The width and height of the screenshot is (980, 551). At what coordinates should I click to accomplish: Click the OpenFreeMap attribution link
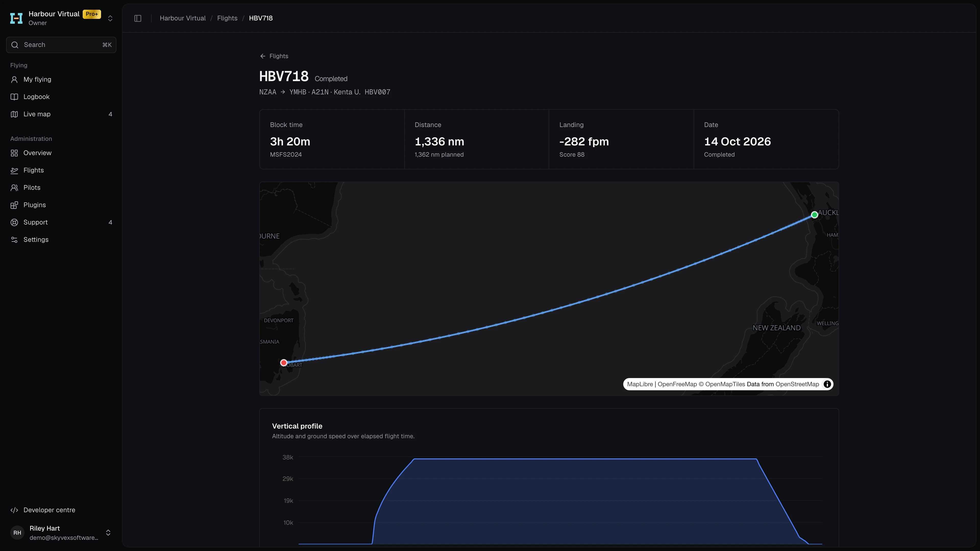click(x=677, y=384)
